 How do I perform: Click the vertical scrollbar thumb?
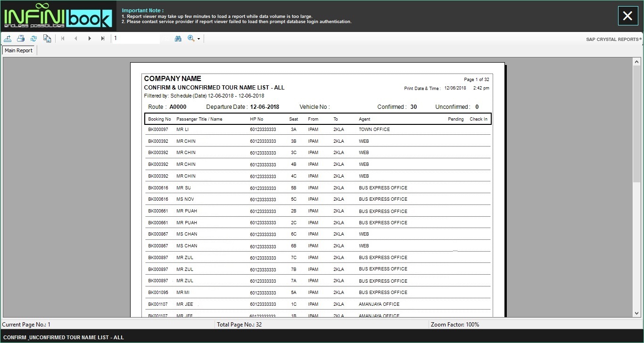point(637,124)
